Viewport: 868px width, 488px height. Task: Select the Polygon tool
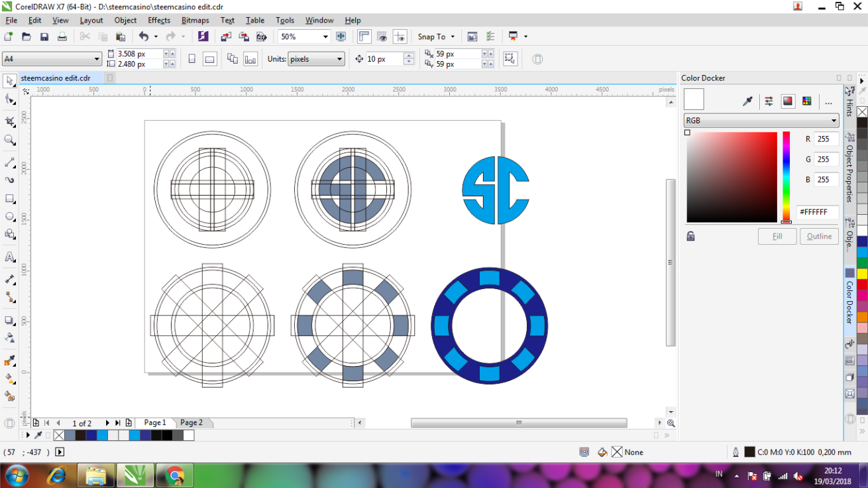click(x=10, y=235)
